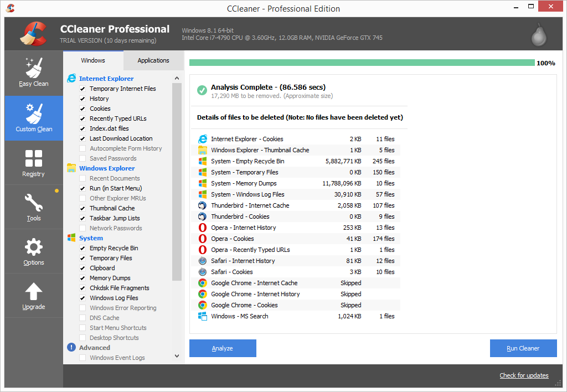567x392 pixels.
Task: Switch to the Applications tab
Action: pyautogui.click(x=153, y=60)
